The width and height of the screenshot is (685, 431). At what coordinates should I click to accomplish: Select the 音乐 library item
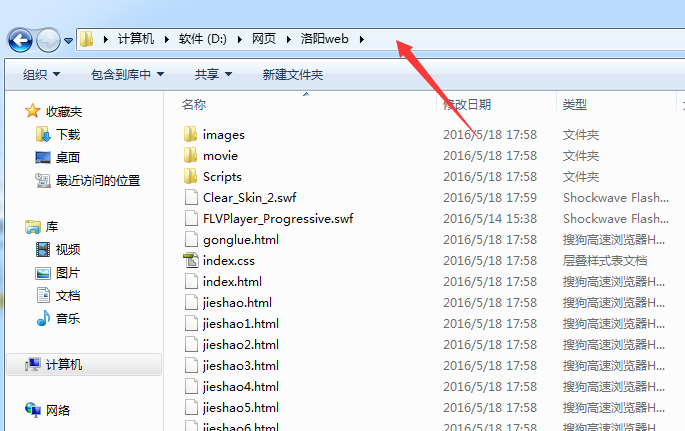pyautogui.click(x=68, y=318)
